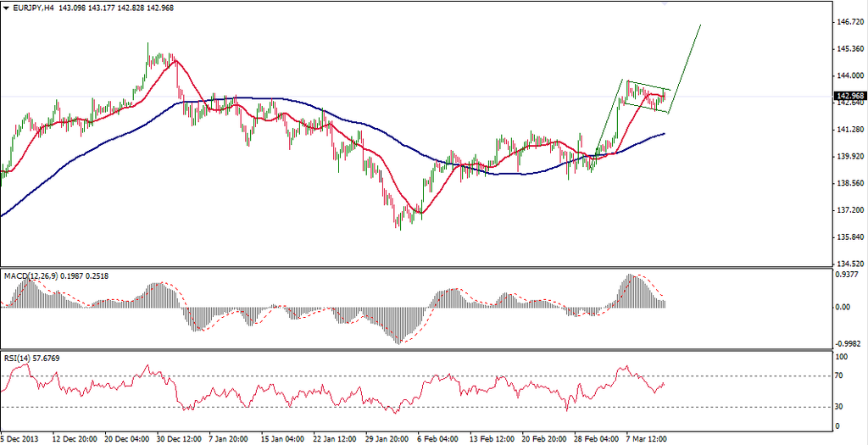Click the MACD 0.9377 scale label

pyautogui.click(x=847, y=275)
